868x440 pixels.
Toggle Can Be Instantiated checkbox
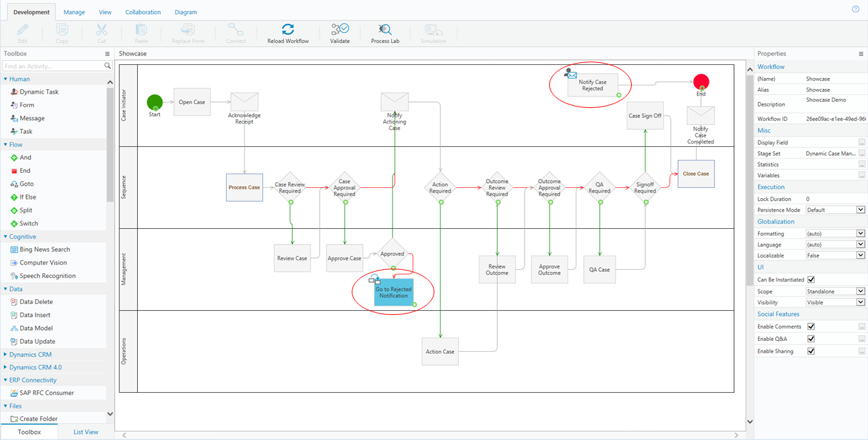[811, 279]
